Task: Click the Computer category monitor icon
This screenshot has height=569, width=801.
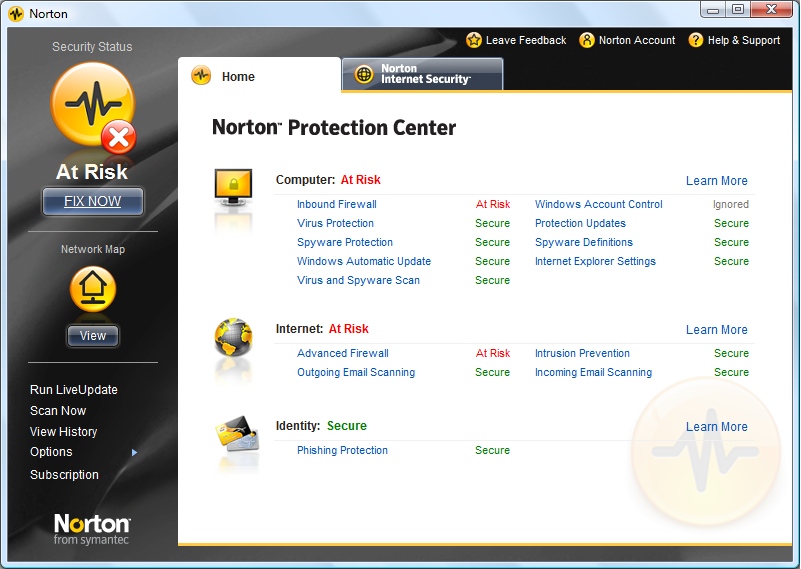Action: click(232, 190)
